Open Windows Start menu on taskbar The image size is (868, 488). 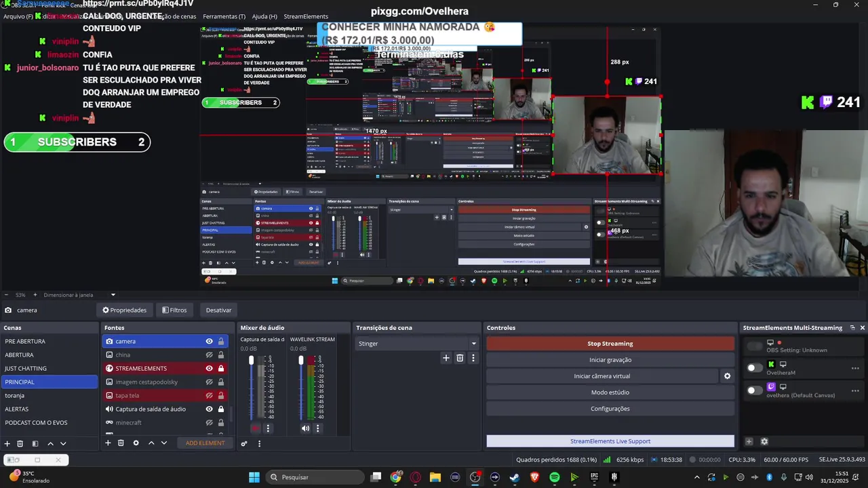pos(254,477)
